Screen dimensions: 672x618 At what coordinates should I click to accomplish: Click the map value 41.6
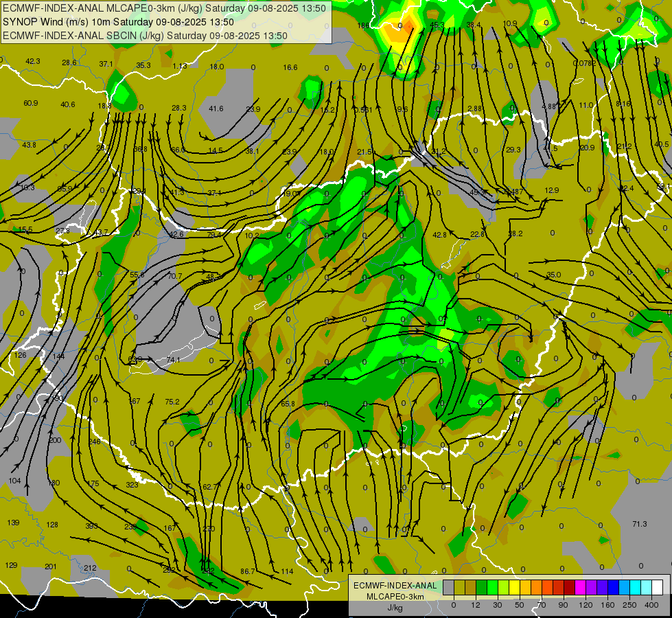(216, 108)
